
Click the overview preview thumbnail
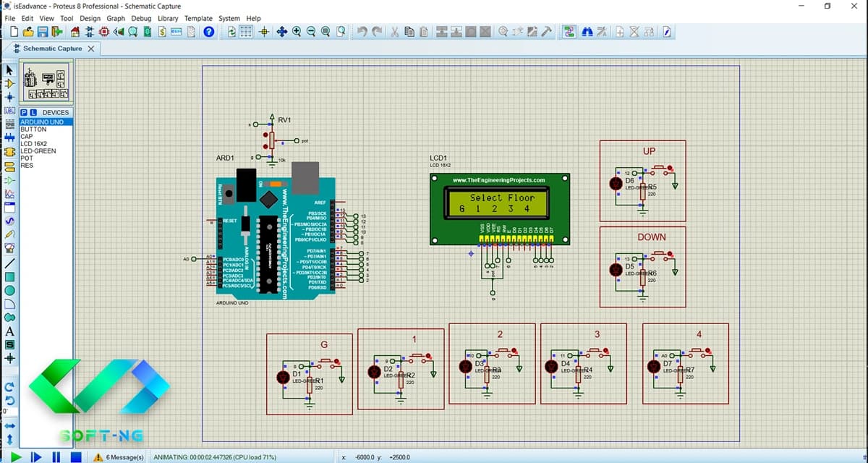click(x=46, y=81)
